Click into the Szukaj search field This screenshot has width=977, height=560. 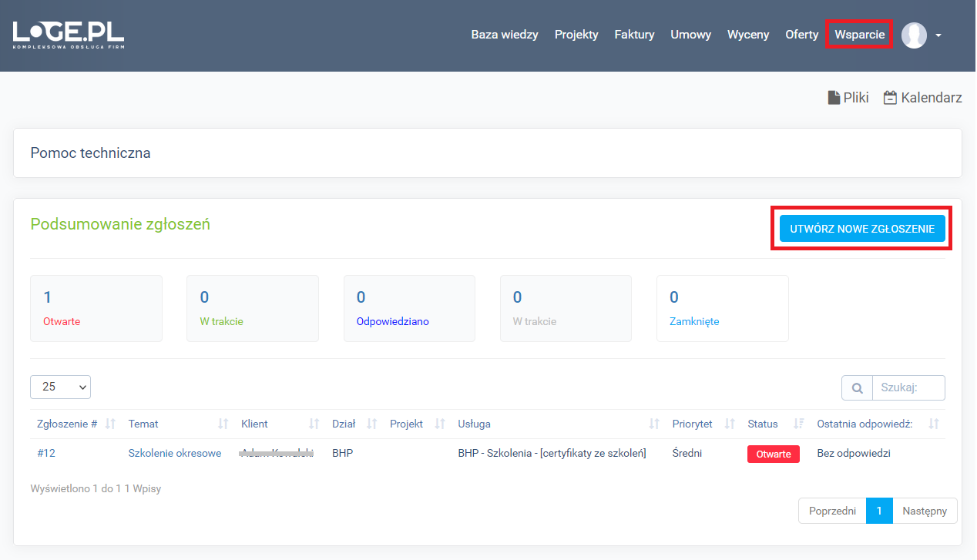point(908,388)
